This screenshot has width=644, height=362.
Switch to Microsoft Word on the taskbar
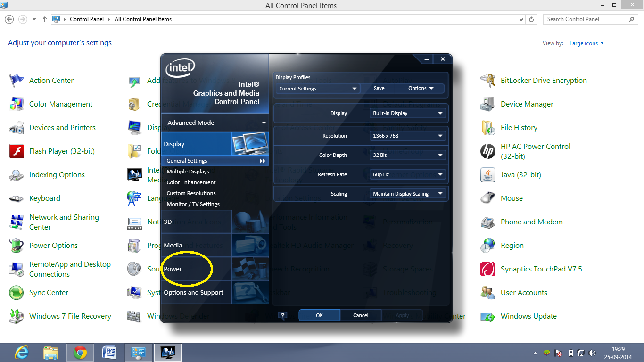109,353
